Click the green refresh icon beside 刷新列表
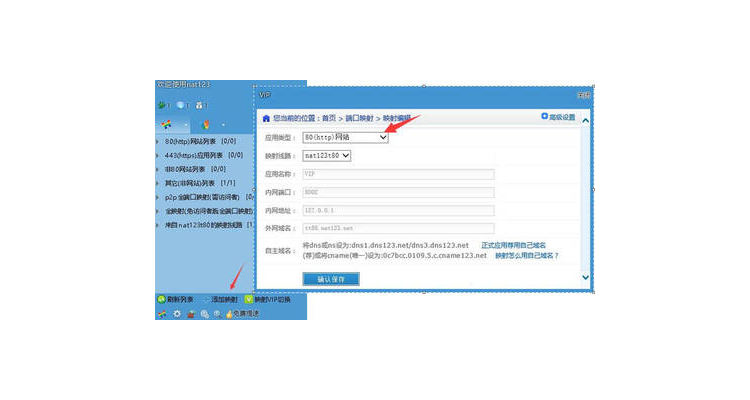 162,300
